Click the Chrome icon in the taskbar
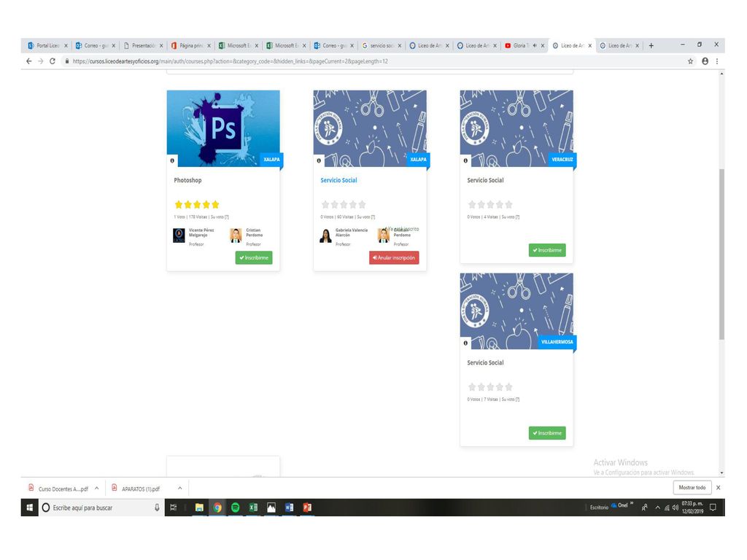 pyautogui.click(x=217, y=507)
